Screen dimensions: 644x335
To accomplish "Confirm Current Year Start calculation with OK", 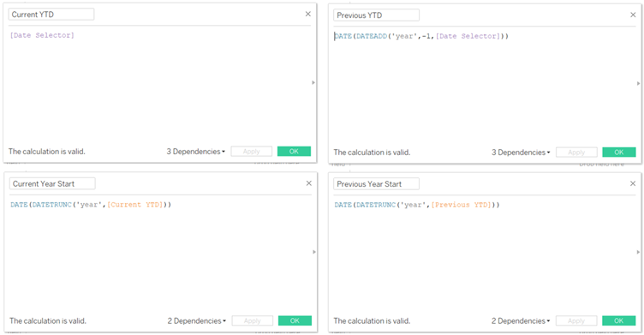I will pyautogui.click(x=295, y=320).
